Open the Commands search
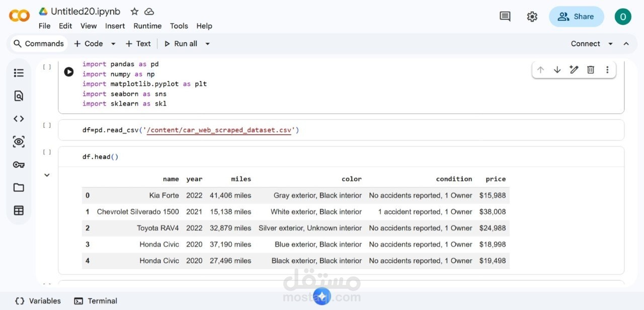 point(39,44)
